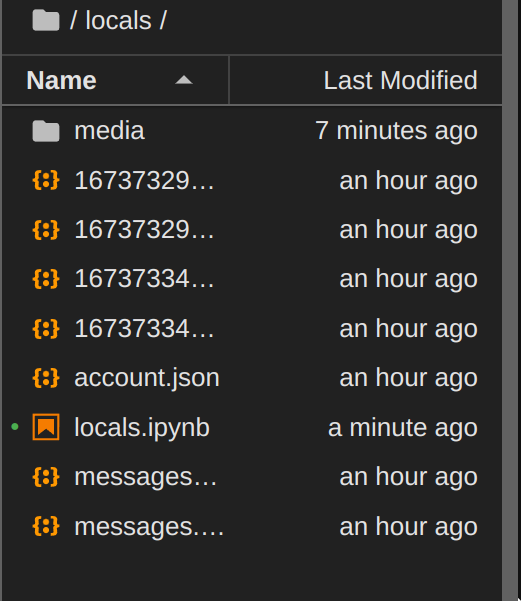This screenshot has width=521, height=601.
Task: Click the vertical scrollbar on the right edge
Action: (511, 300)
